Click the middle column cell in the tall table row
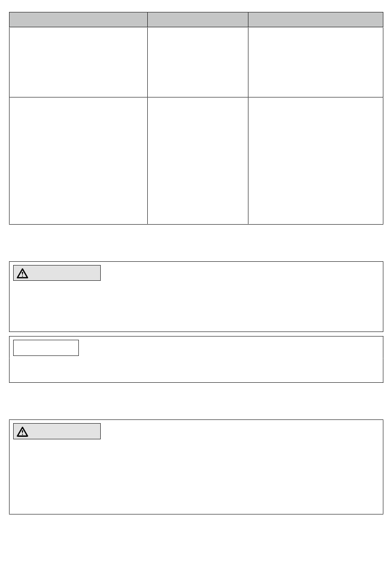 (198, 161)
